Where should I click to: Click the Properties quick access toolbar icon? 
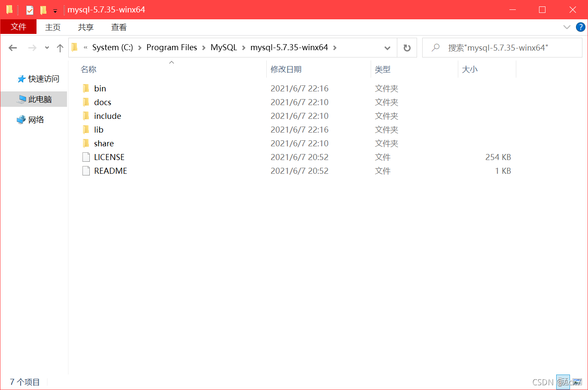(x=30, y=10)
